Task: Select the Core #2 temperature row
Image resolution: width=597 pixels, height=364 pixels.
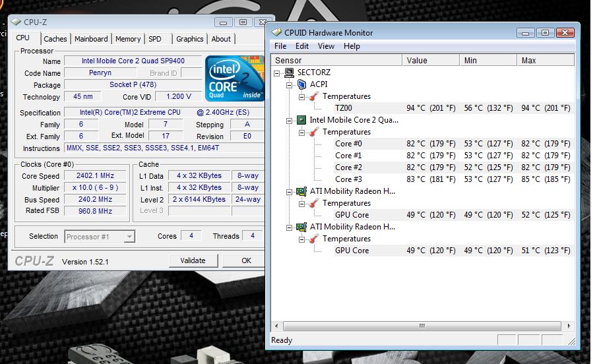Action: (454, 167)
